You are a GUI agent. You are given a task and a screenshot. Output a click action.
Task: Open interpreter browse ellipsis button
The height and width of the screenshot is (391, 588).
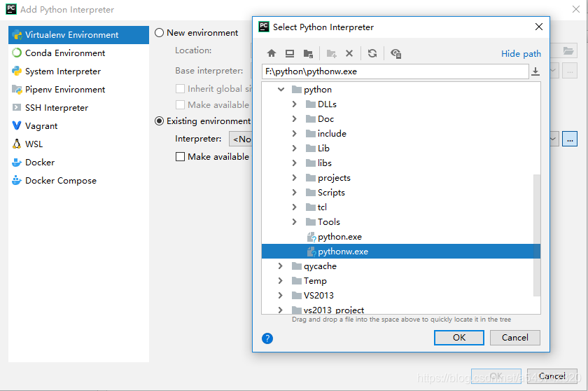pyautogui.click(x=570, y=139)
